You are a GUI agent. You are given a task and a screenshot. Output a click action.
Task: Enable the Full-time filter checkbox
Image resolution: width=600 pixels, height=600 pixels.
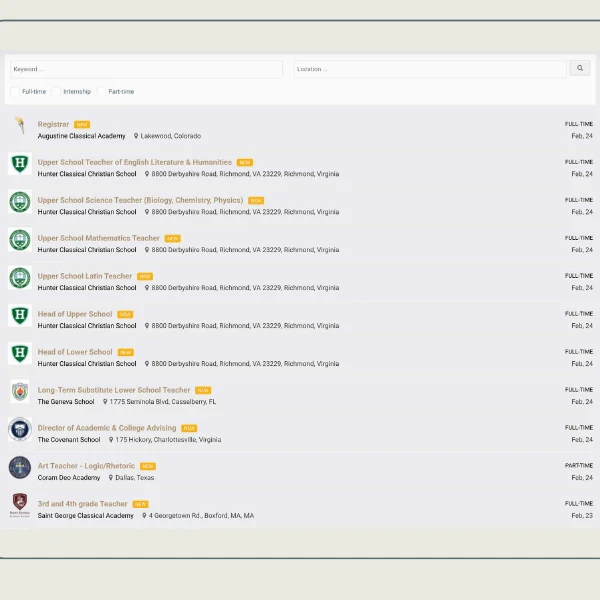coord(16,92)
